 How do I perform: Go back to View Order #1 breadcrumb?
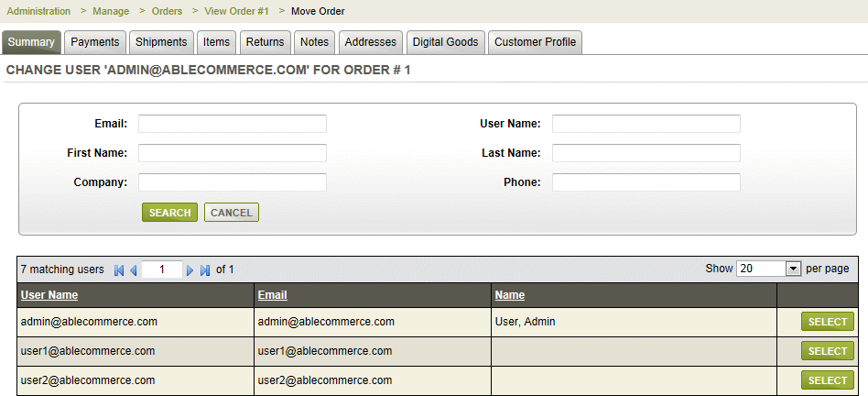coord(237,11)
